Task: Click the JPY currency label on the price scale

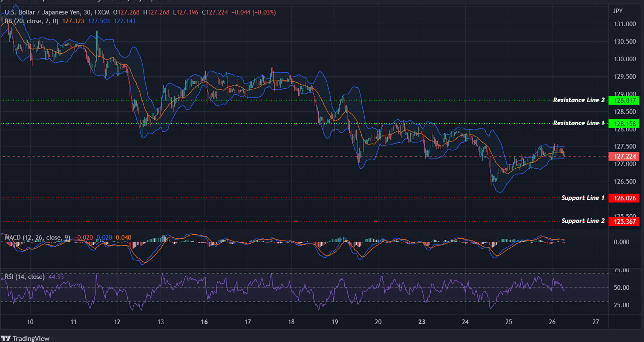Action: click(617, 11)
